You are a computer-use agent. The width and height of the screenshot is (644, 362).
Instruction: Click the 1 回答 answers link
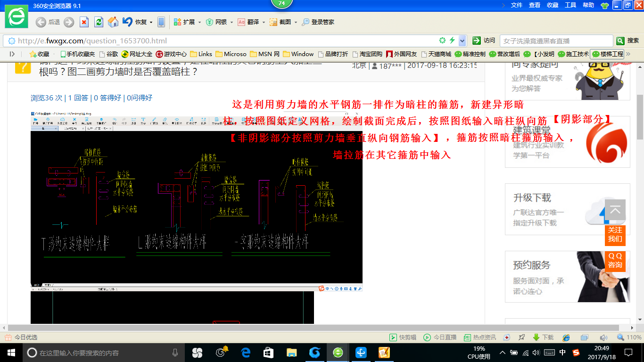tap(78, 98)
